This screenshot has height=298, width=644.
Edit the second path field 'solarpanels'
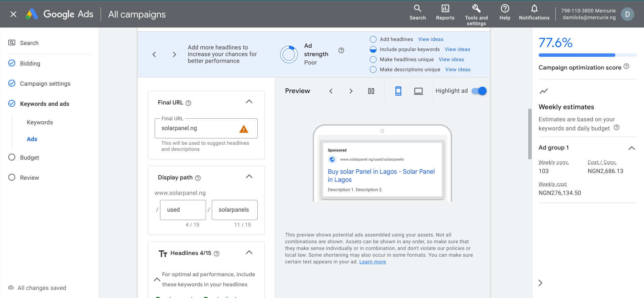(235, 210)
